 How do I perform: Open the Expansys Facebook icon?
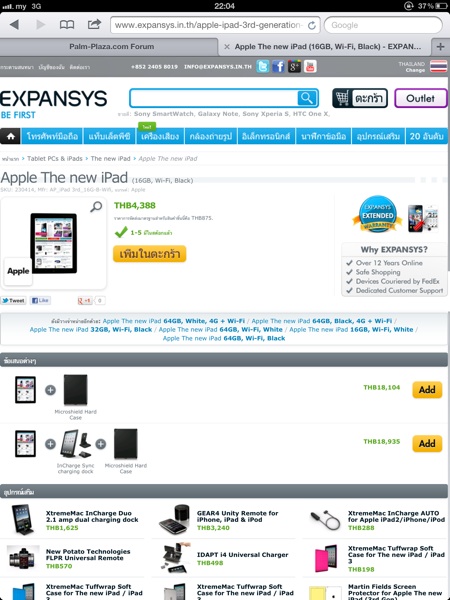click(x=279, y=67)
